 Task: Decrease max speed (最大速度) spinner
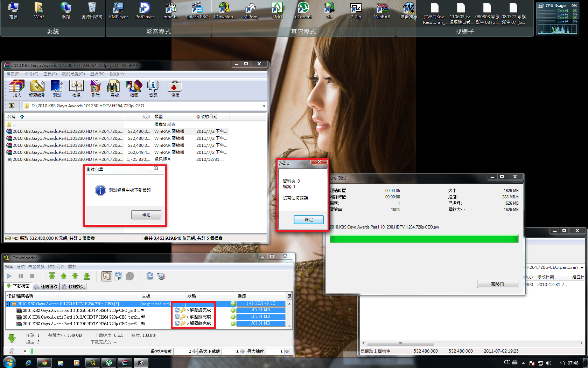[x=287, y=353]
